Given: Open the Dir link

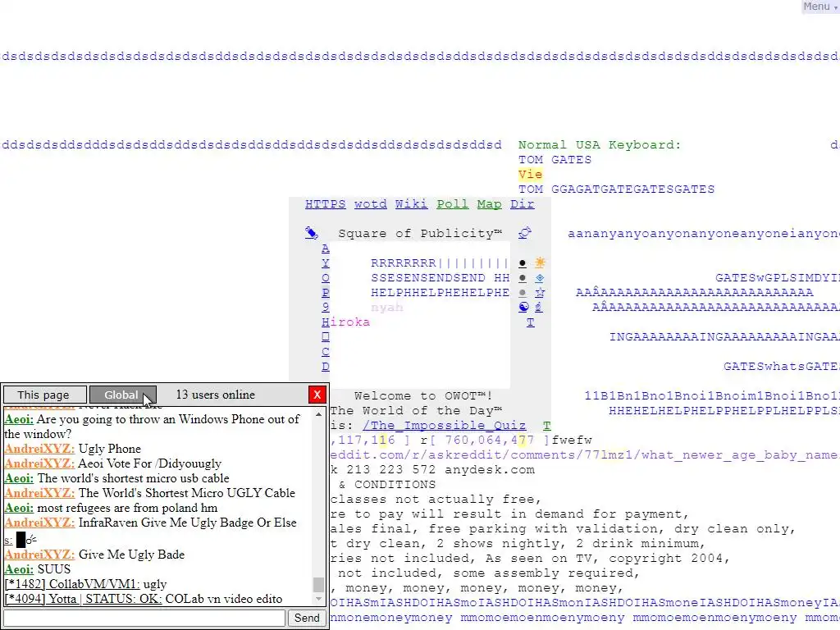Looking at the screenshot, I should click(x=522, y=204).
